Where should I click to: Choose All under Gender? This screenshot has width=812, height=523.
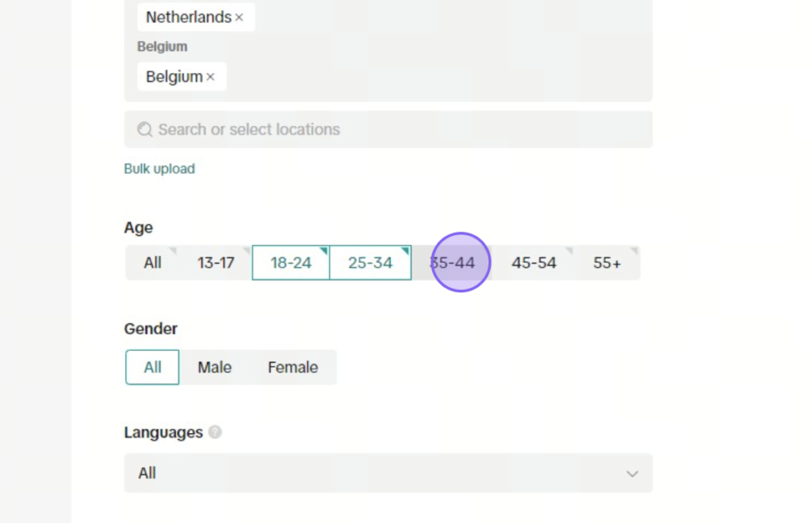pos(152,368)
